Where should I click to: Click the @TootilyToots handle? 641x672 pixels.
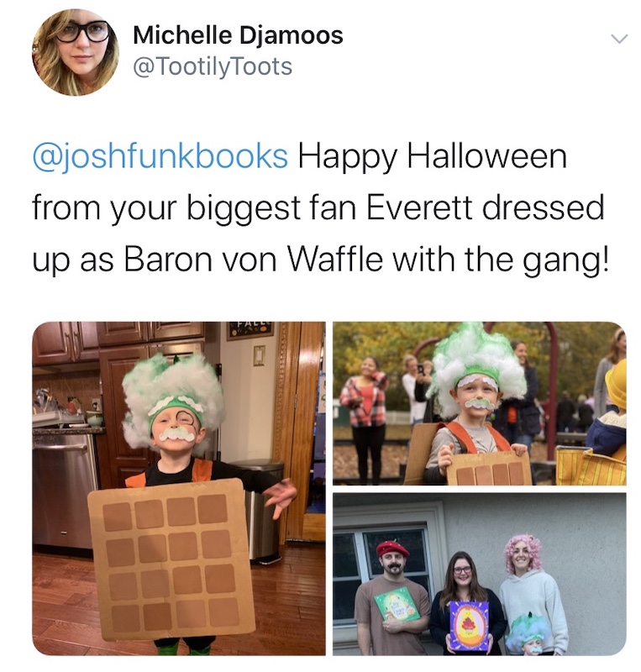coord(213,66)
